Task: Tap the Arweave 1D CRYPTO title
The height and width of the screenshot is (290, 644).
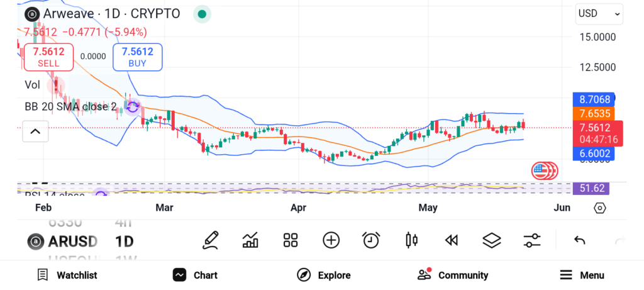Action: 111,14
